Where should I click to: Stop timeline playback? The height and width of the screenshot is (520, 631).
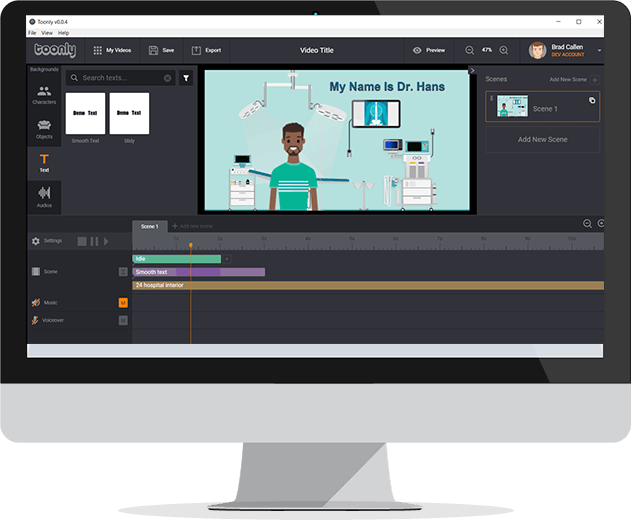[x=82, y=241]
